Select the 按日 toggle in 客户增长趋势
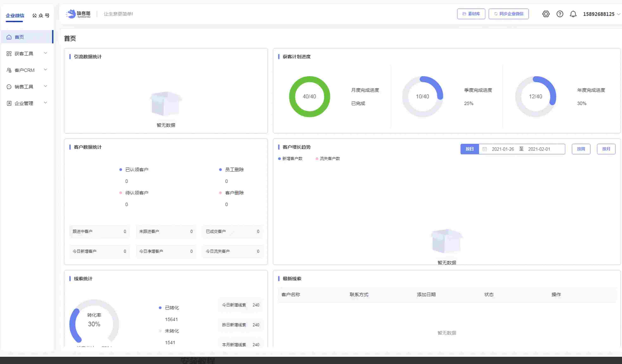 point(469,149)
